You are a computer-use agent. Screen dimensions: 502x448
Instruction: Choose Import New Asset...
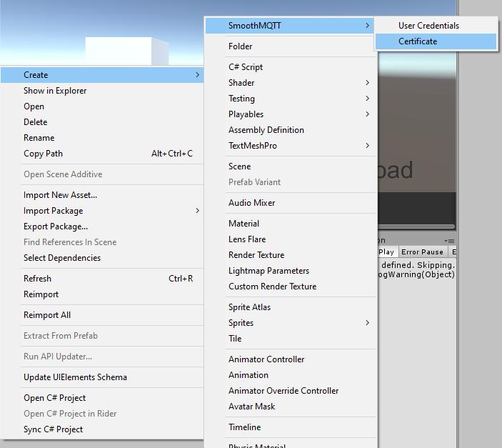coord(102,195)
